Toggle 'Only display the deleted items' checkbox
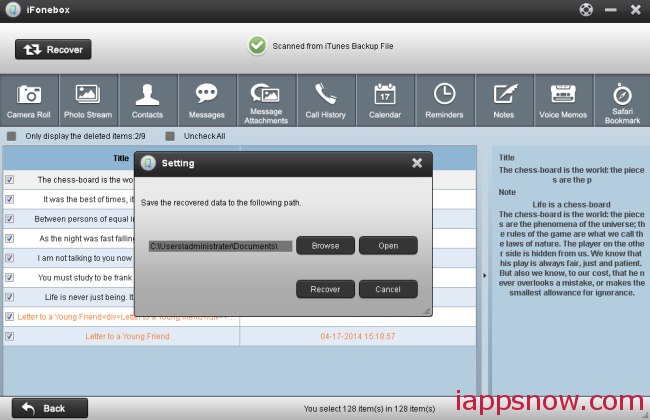Viewport: 650px width, 420px height. pyautogui.click(x=12, y=136)
